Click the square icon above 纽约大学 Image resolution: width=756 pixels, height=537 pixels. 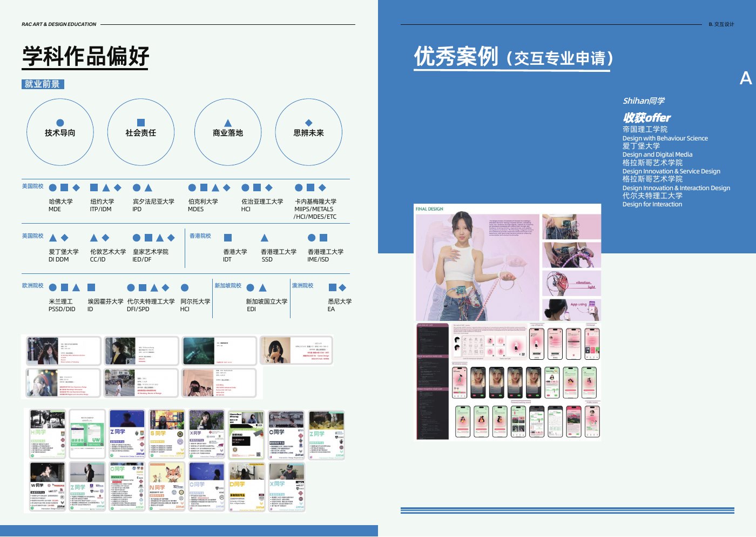click(x=94, y=187)
